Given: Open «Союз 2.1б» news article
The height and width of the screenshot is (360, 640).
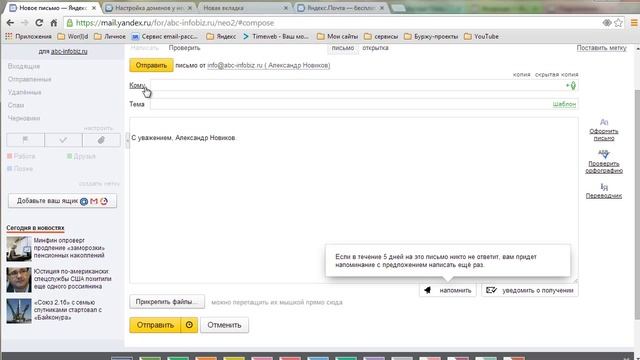Looking at the screenshot, I should (x=68, y=310).
